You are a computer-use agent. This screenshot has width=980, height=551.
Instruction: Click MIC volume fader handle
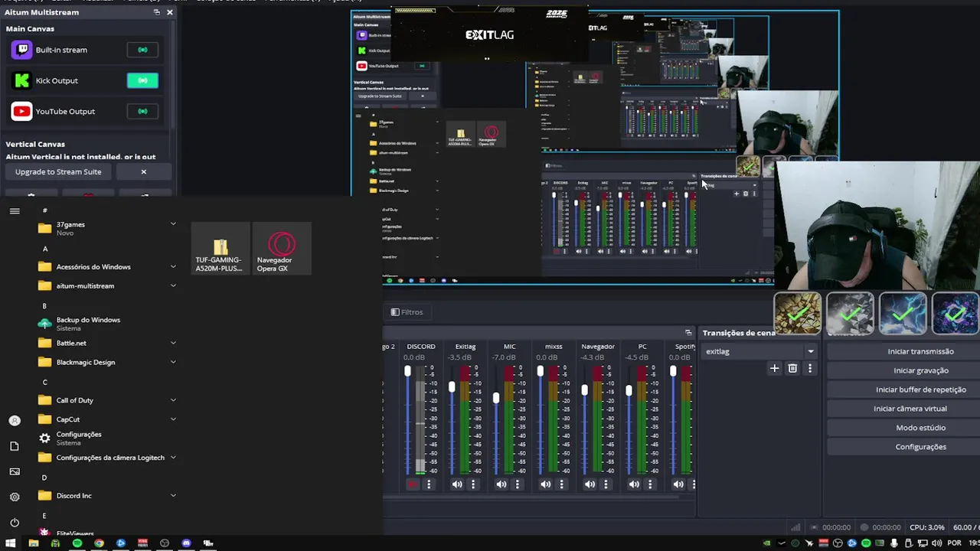coord(496,398)
